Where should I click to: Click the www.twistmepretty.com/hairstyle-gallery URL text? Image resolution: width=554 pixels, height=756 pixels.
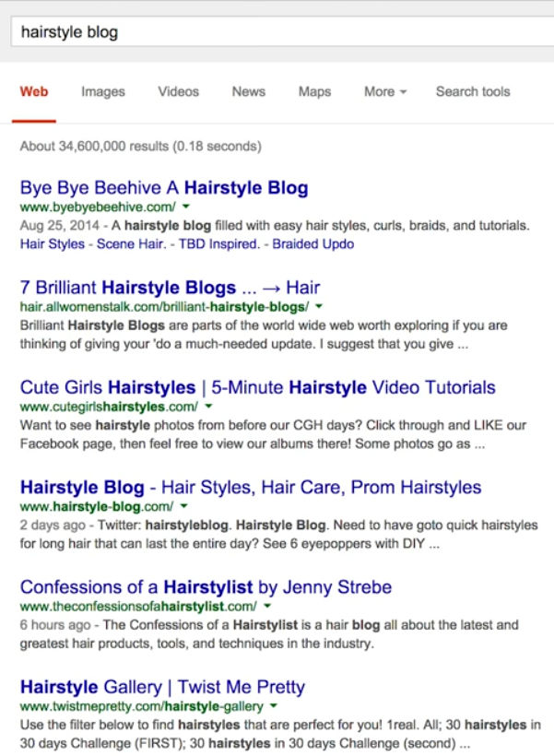(x=142, y=706)
